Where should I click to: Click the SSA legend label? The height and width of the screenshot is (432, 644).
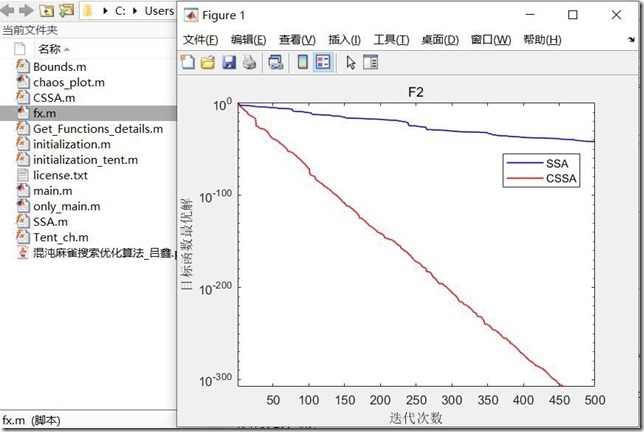[x=557, y=163]
